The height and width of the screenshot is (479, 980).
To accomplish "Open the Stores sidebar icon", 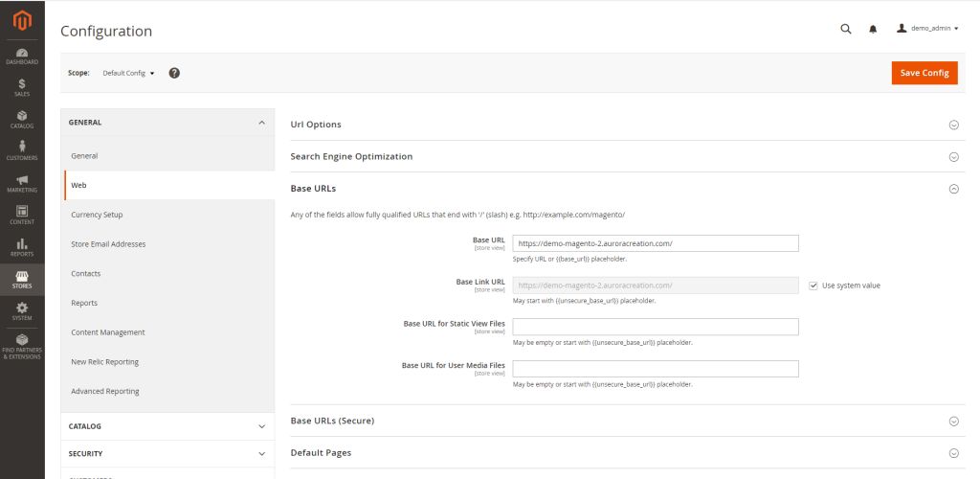I will [x=22, y=280].
